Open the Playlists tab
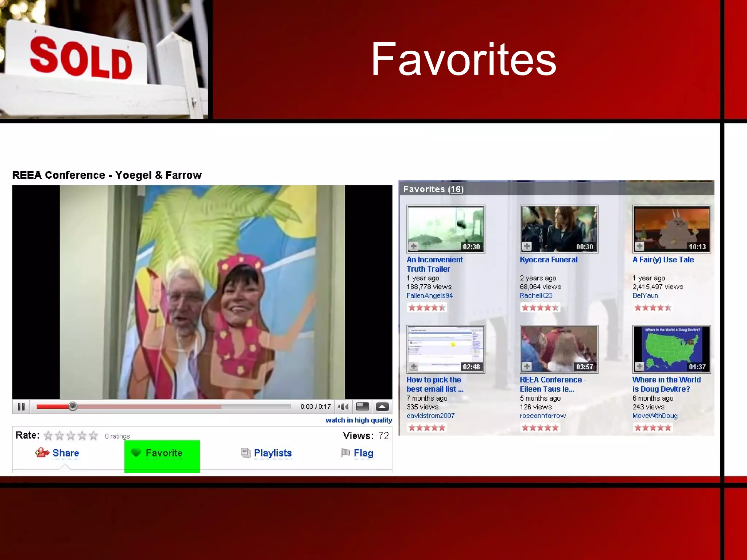747x560 pixels. [x=272, y=453]
